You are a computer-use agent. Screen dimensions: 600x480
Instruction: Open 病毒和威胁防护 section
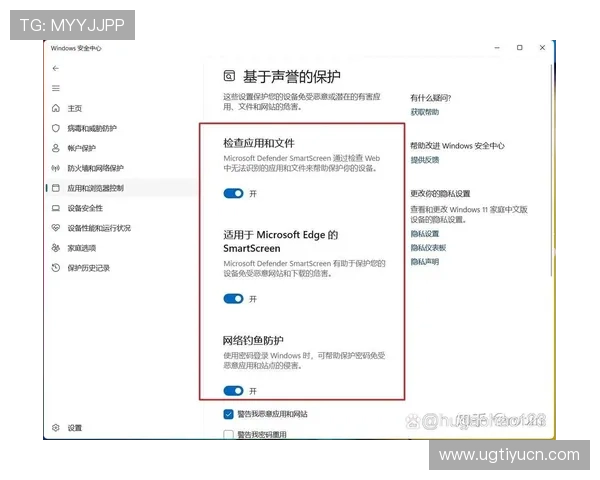92,128
